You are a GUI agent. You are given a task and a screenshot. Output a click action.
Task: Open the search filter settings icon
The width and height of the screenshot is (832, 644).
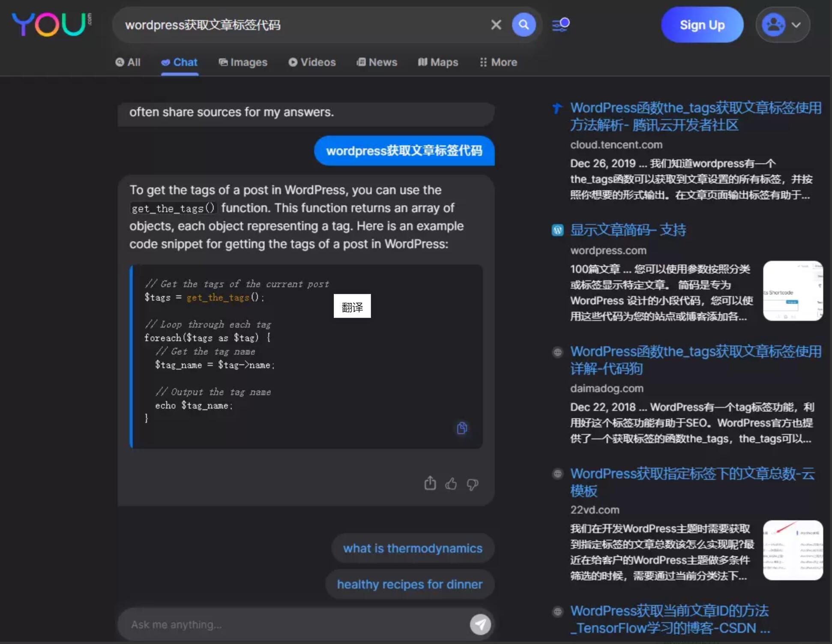(561, 24)
